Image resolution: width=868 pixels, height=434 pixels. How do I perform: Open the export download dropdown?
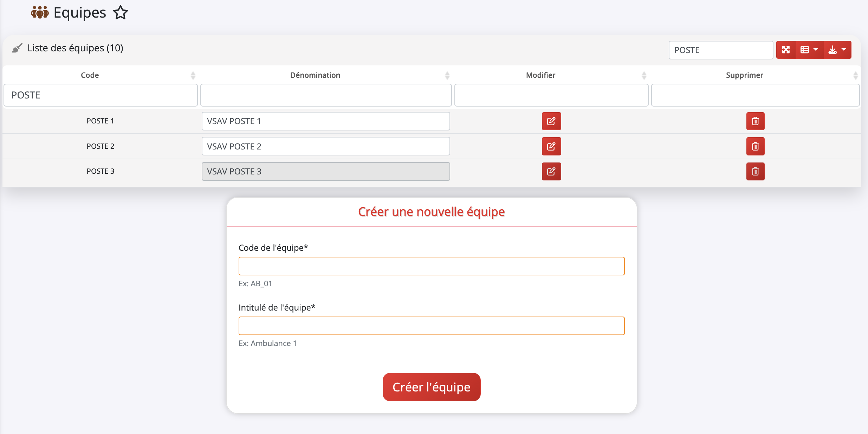(x=837, y=50)
